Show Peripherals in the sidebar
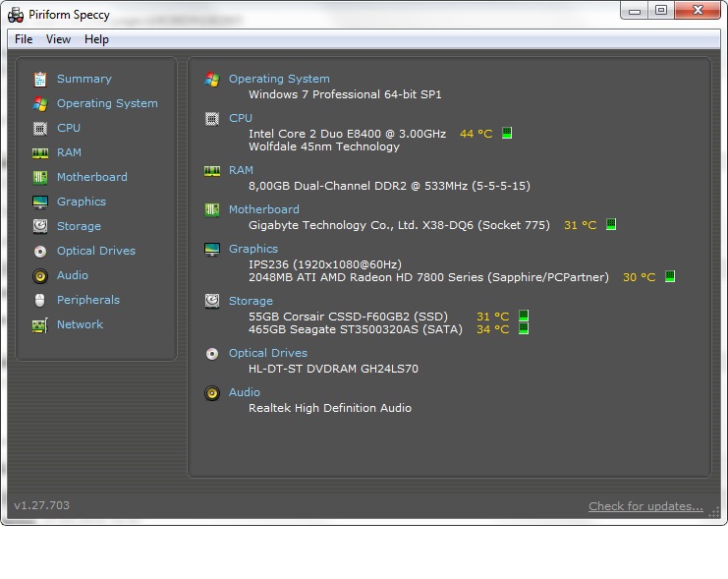Image resolution: width=728 pixels, height=579 pixels. 88,300
